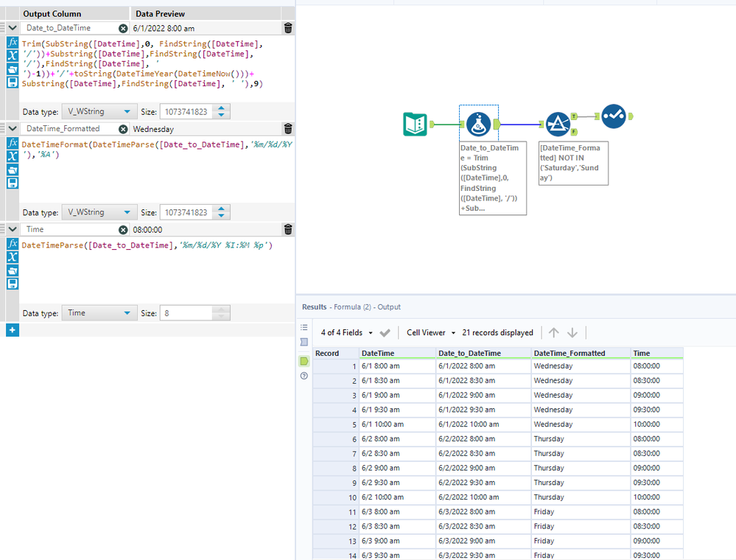Screen dimensions: 736x560
Task: Save the Time expression using the disk icon
Action: pos(13,284)
